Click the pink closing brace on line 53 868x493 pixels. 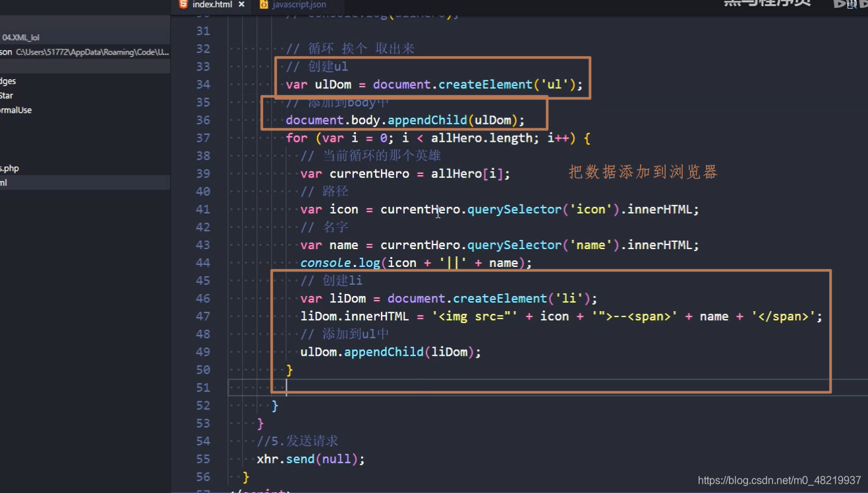coord(260,423)
